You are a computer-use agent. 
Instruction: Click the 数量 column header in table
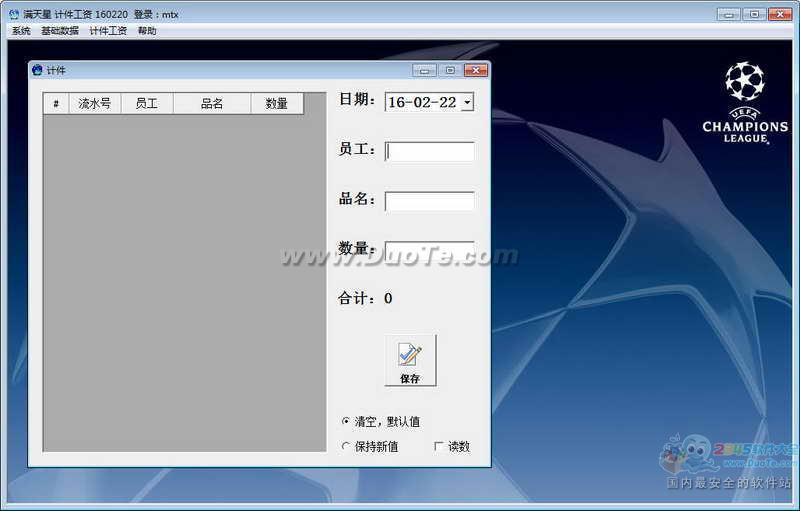[x=277, y=104]
